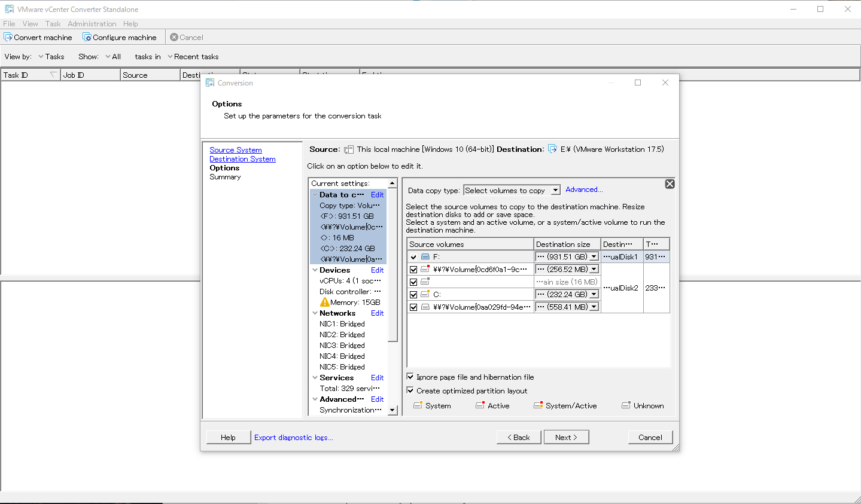Open the Administration menu
This screenshot has width=861, height=504.
coord(92,24)
